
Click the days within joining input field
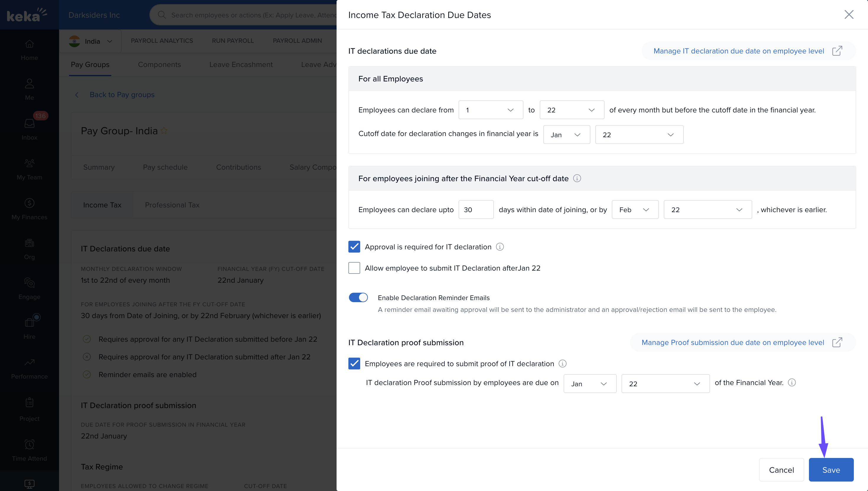click(x=476, y=210)
